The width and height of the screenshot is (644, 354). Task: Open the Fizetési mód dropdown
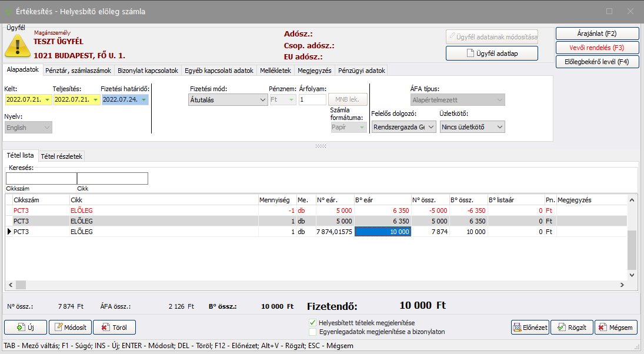tap(262, 100)
